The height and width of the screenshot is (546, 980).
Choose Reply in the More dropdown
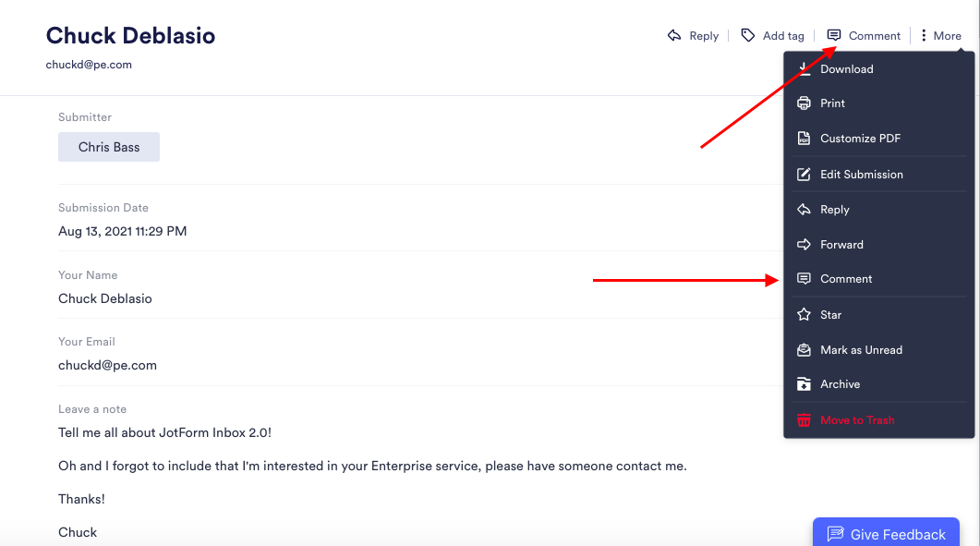point(834,210)
